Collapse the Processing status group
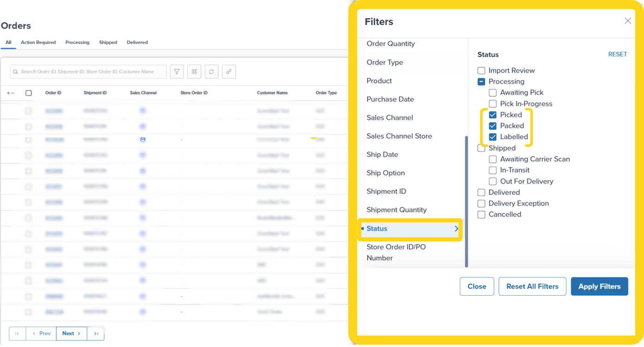The width and height of the screenshot is (644, 347). tap(481, 81)
